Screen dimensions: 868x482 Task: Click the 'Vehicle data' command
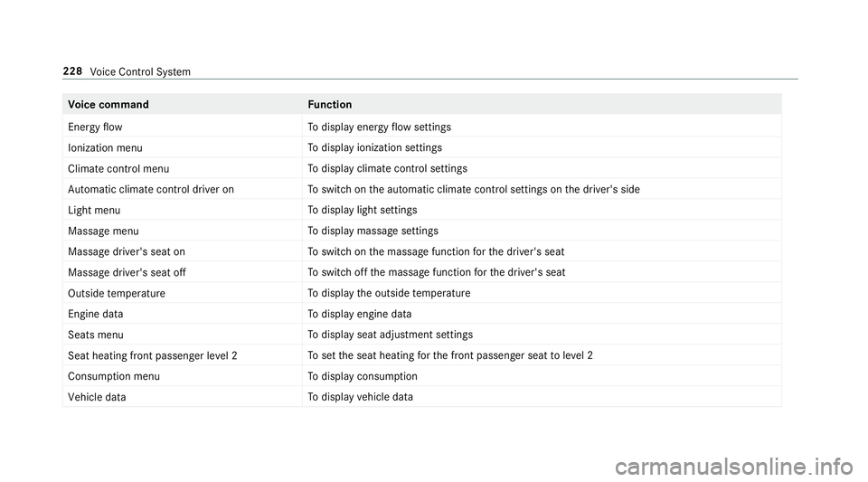pos(97,397)
